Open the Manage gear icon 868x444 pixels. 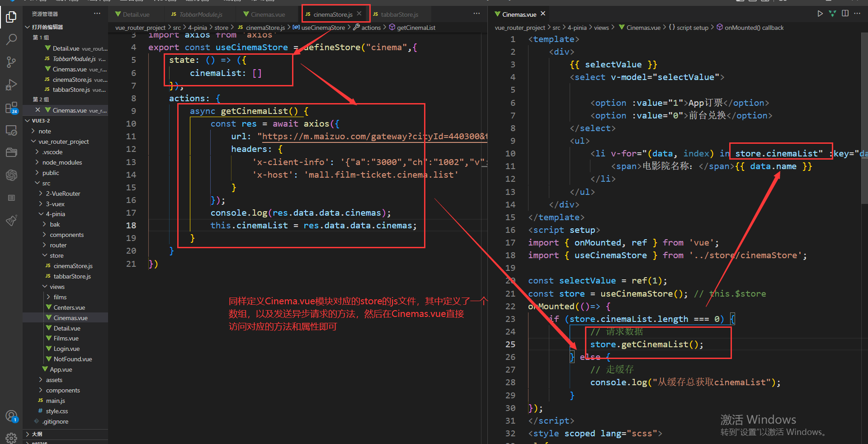[11, 438]
